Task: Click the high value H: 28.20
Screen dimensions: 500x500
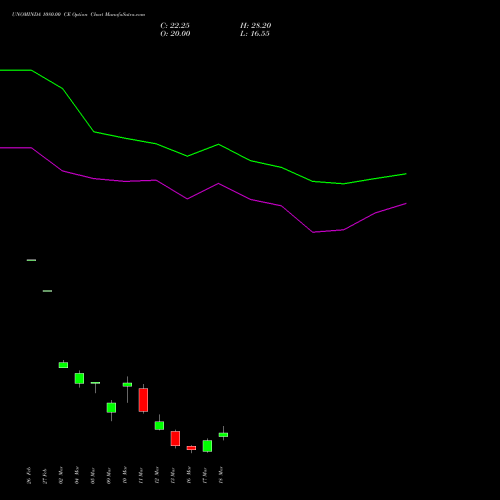Action: [x=256, y=26]
